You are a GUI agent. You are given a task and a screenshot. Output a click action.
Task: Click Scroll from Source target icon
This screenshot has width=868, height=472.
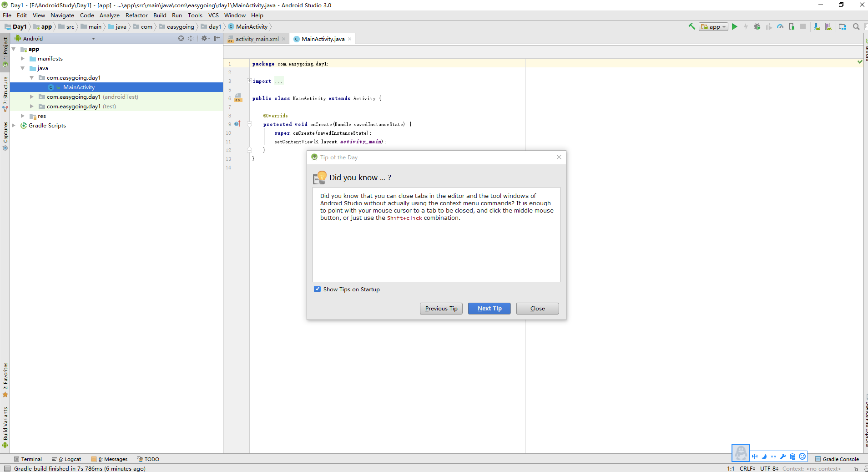click(181, 38)
